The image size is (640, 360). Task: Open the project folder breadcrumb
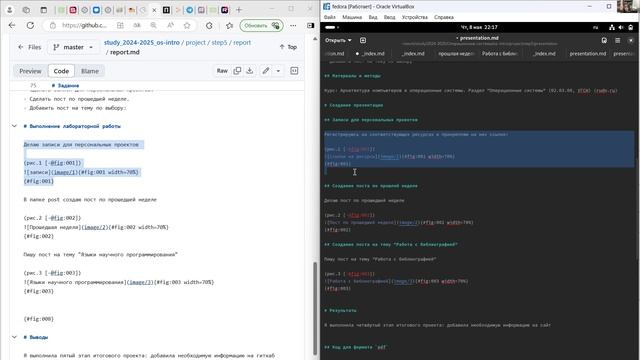click(x=196, y=42)
